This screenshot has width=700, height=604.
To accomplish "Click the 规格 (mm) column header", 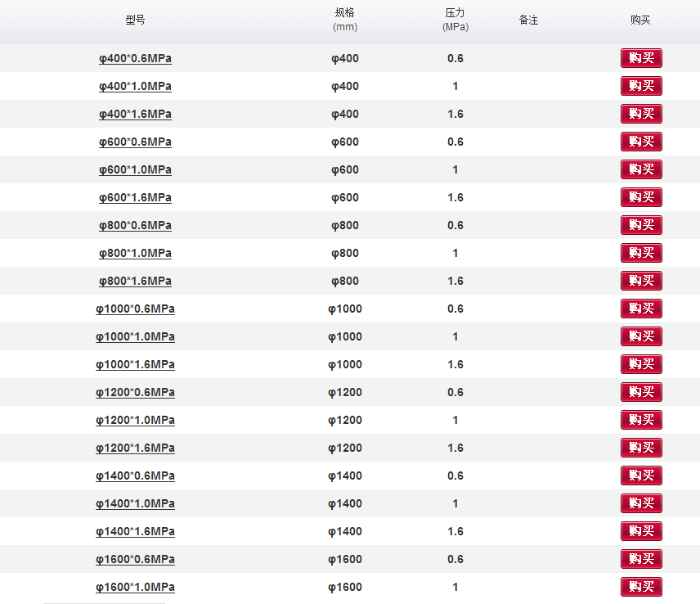I will click(345, 20).
